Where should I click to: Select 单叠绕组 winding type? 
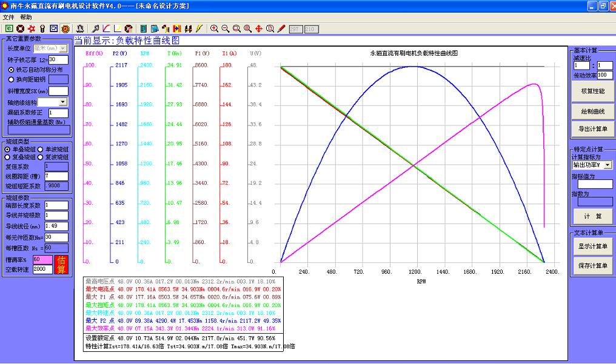tap(7, 150)
